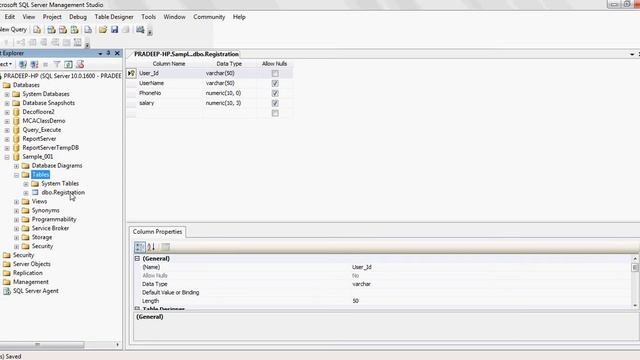Expand the Database Snapshots node

pyautogui.click(x=7, y=103)
